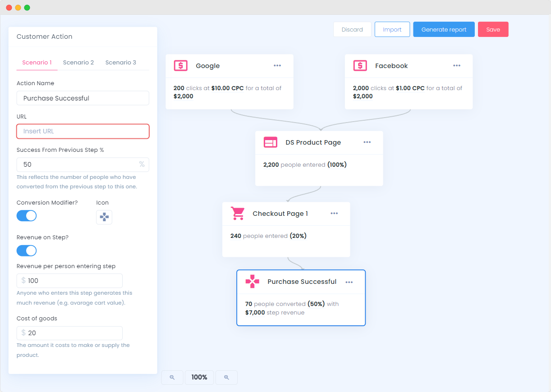This screenshot has height=392, width=551.
Task: Open the icon picker in side panel
Action: pos(104,217)
